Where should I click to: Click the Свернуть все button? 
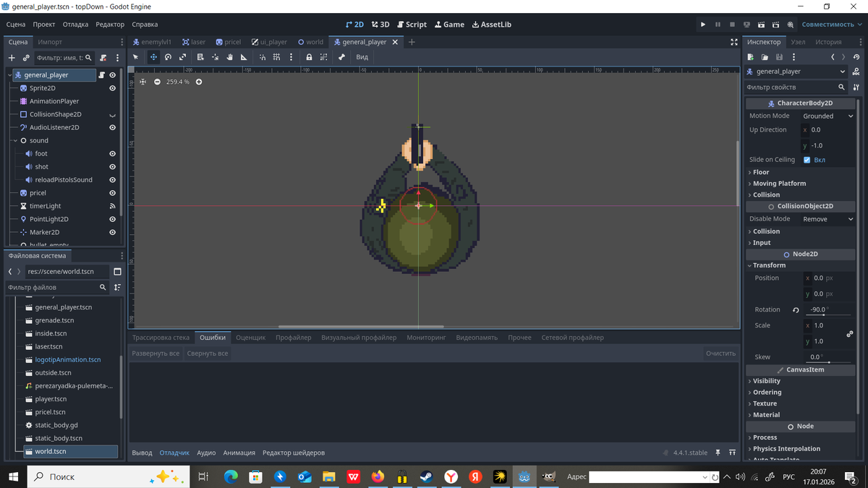click(x=208, y=354)
